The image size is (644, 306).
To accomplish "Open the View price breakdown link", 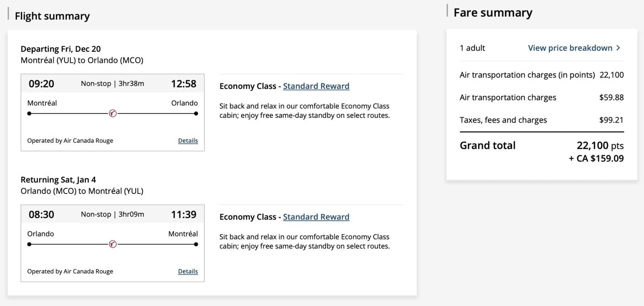I will tap(571, 48).
